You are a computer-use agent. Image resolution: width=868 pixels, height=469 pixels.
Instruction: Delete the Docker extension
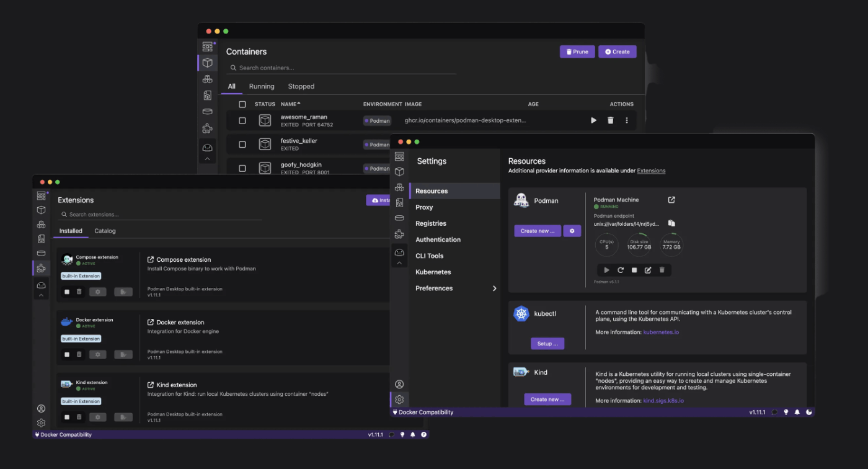(79, 354)
